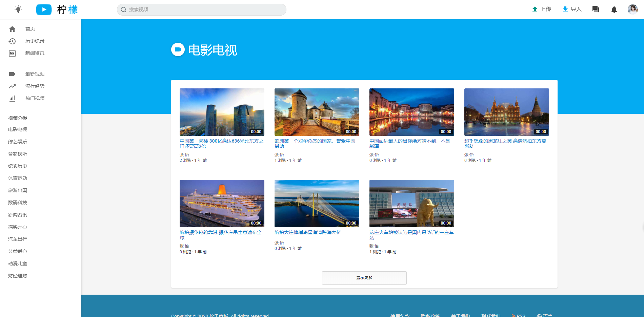Click the upload arrow icon
644x317 pixels.
[535, 9]
